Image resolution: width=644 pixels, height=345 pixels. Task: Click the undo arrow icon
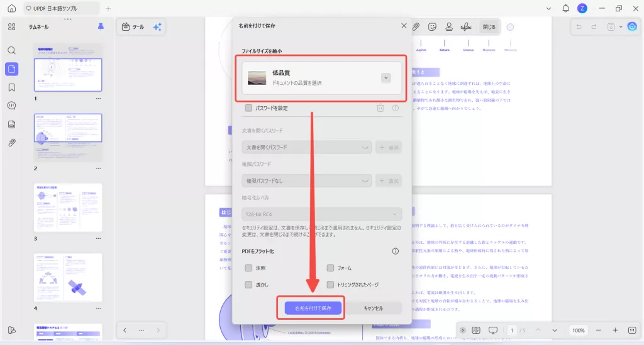tap(579, 26)
